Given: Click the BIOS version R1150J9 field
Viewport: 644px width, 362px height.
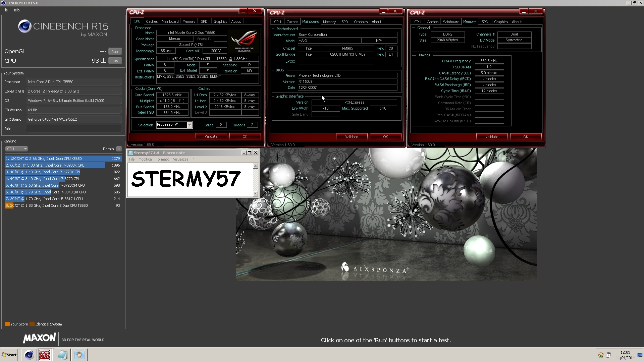Looking at the screenshot, I should pyautogui.click(x=347, y=82).
